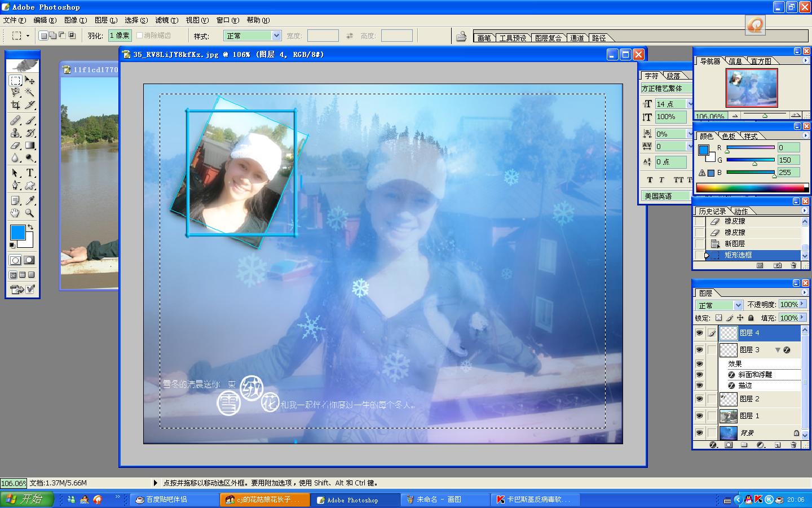The image size is (812, 508).
Task: Open the 滤镜 menu
Action: point(166,20)
